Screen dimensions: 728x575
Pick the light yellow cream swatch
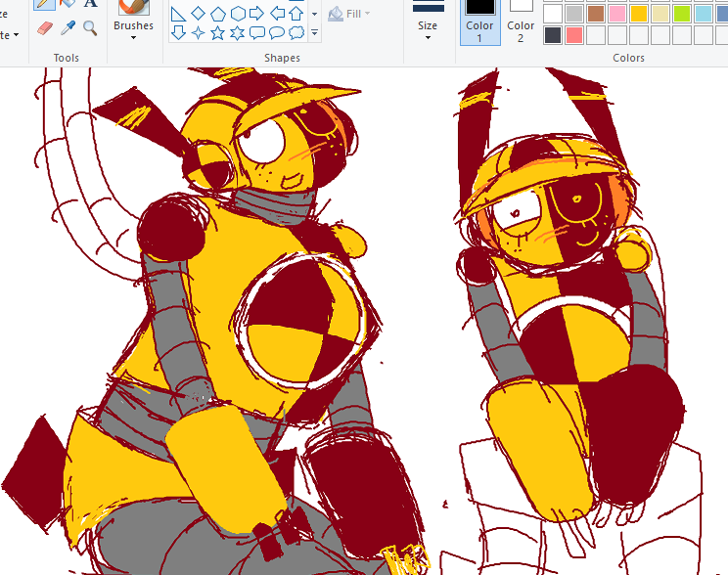[660, 14]
